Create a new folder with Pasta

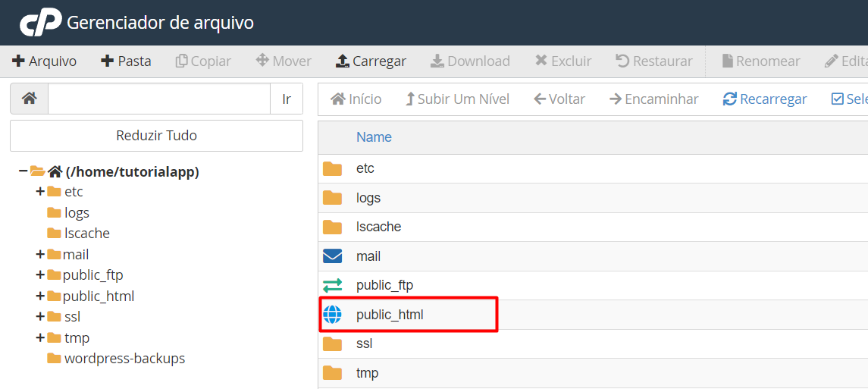[126, 61]
